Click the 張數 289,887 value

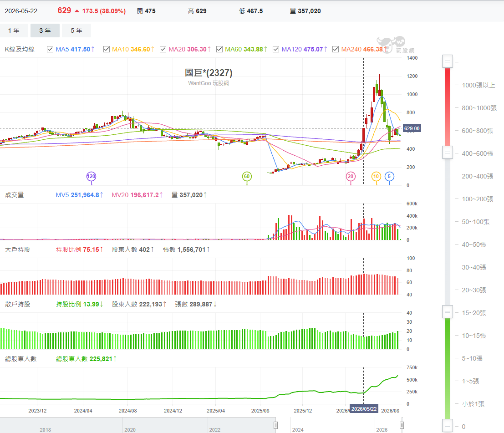tap(196, 305)
